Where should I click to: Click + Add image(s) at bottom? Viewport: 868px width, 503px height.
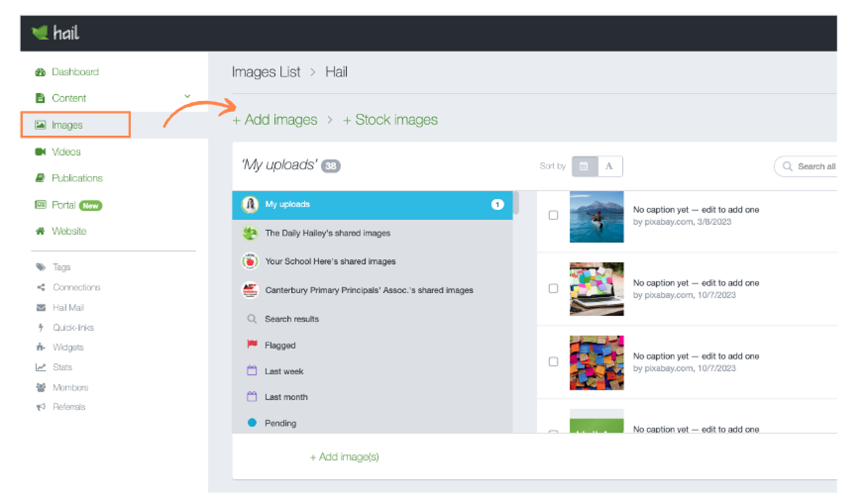(344, 457)
